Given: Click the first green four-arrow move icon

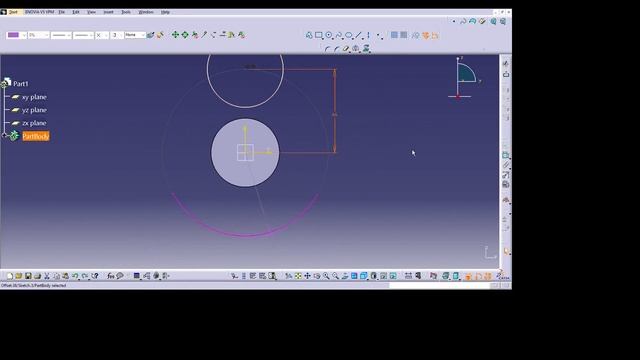Looking at the screenshot, I should 175,35.
